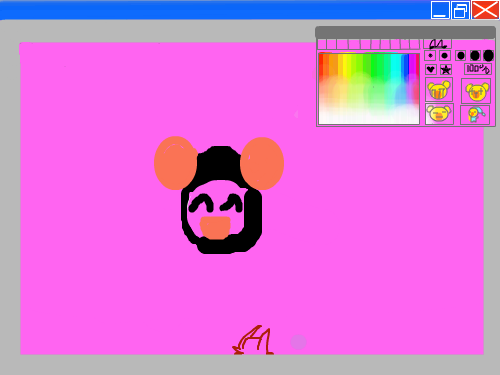This screenshot has width=500, height=375.
Task: Pick the crying bear stamp
Action: pos(439,90)
